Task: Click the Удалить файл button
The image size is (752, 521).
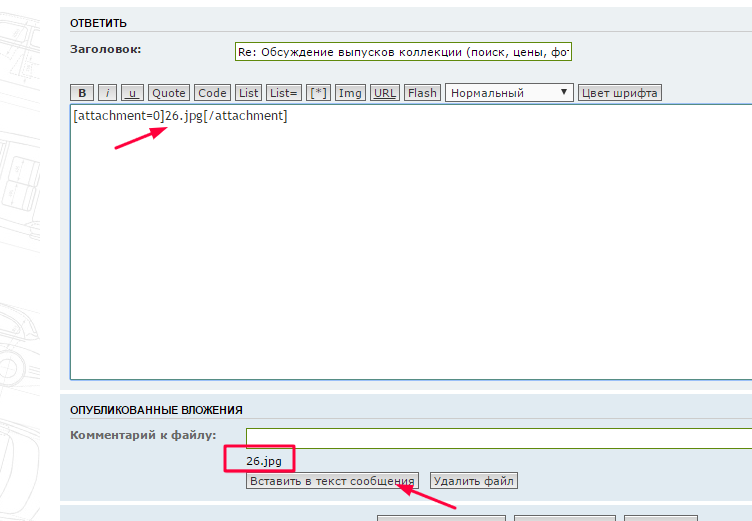Action: click(x=474, y=481)
